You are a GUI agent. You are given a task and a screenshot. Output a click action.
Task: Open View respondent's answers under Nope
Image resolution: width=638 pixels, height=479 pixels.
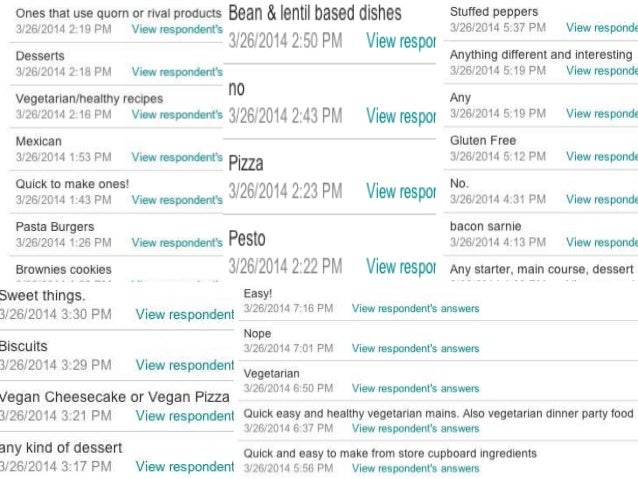coord(415,348)
